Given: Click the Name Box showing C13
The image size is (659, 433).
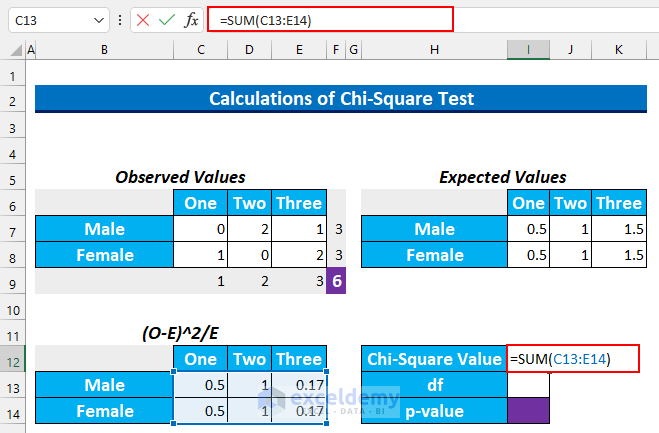Looking at the screenshot, I should tap(50, 20).
